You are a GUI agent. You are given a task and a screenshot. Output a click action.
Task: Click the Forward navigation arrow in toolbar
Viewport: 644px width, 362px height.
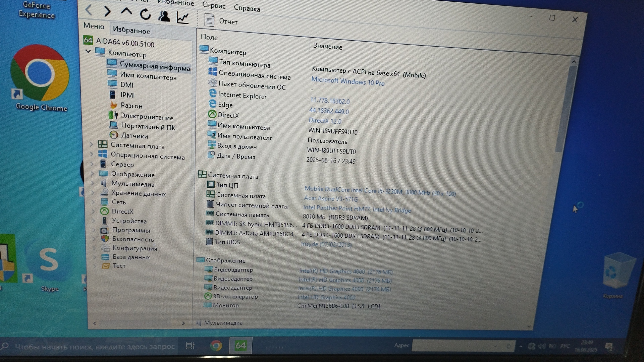click(x=107, y=11)
